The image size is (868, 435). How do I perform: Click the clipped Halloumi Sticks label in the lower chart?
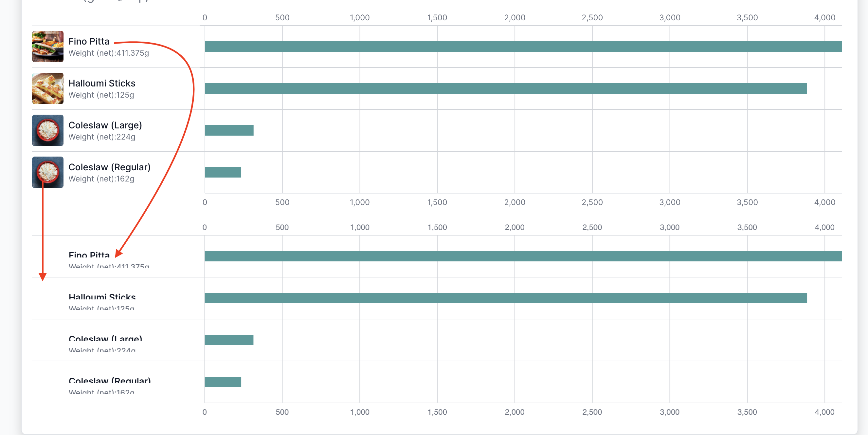[x=102, y=297]
